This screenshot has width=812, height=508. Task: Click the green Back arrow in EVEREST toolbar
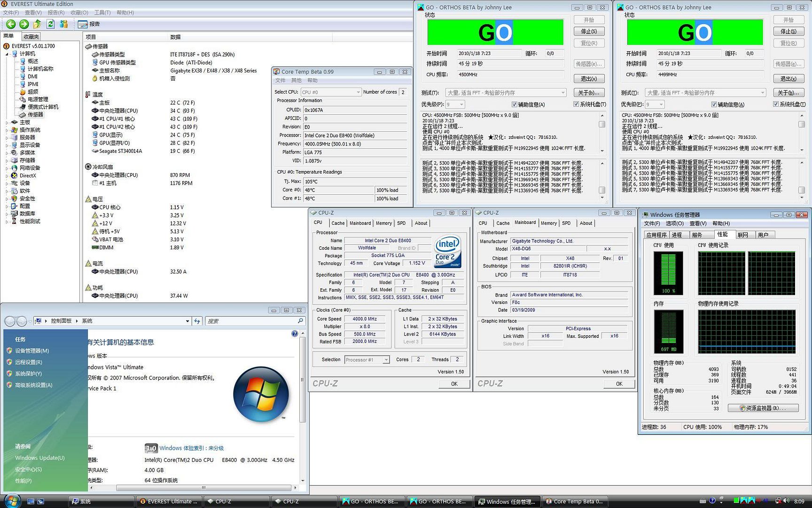pyautogui.click(x=11, y=24)
